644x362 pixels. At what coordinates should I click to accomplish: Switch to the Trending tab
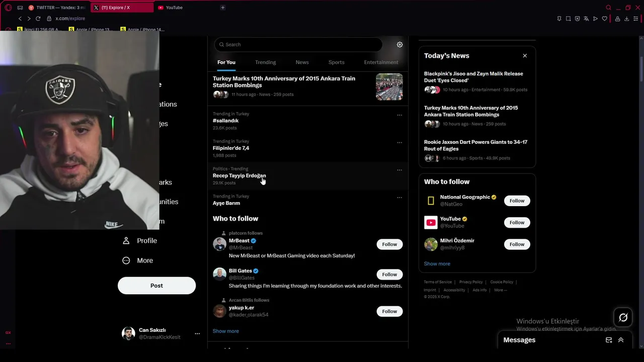tap(265, 62)
